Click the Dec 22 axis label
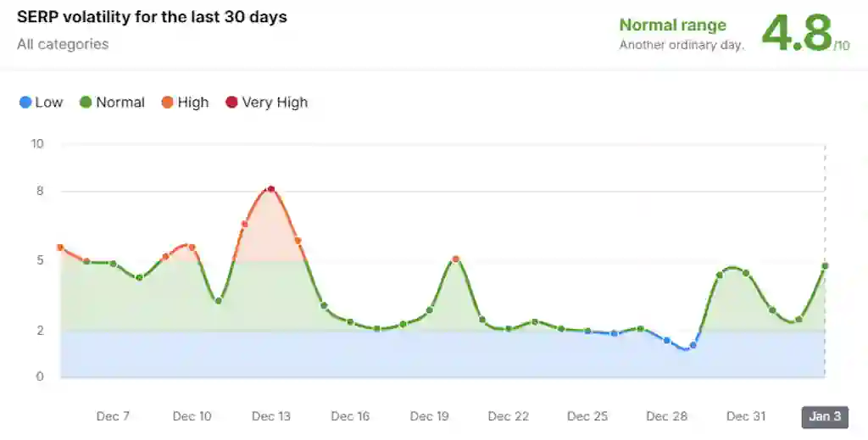The image size is (868, 440). pos(509,416)
